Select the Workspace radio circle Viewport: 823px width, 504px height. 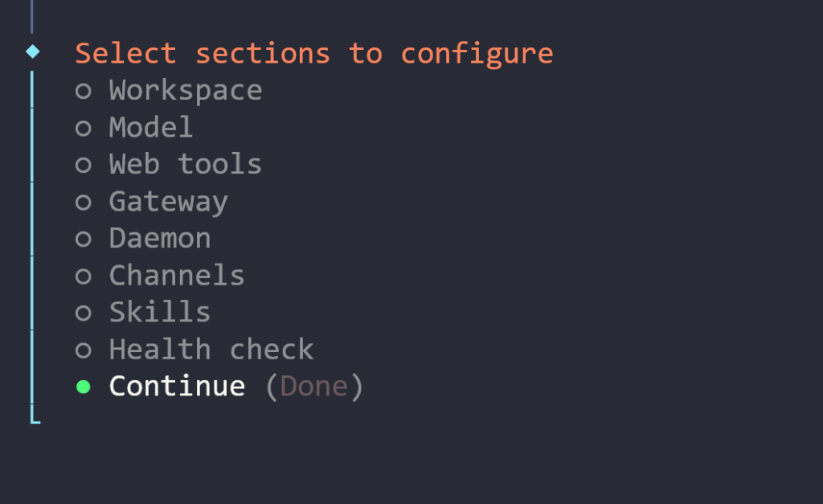(84, 91)
